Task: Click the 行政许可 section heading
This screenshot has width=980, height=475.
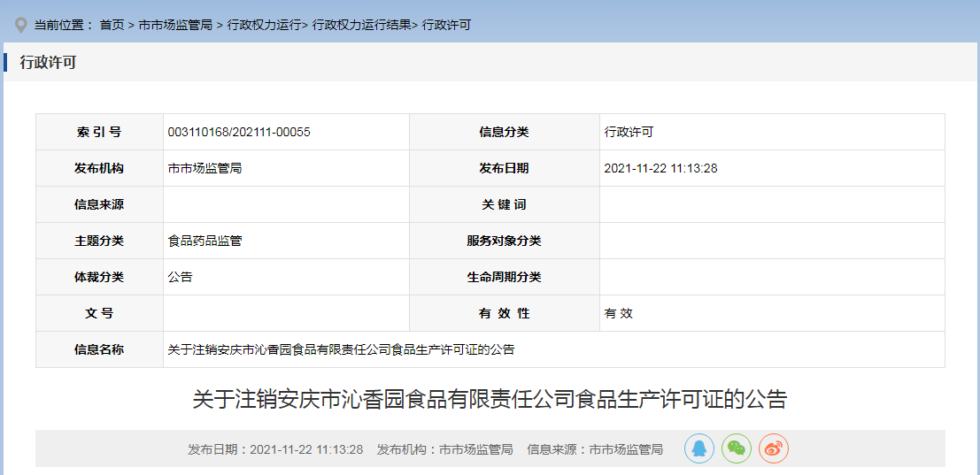Action: point(48,63)
